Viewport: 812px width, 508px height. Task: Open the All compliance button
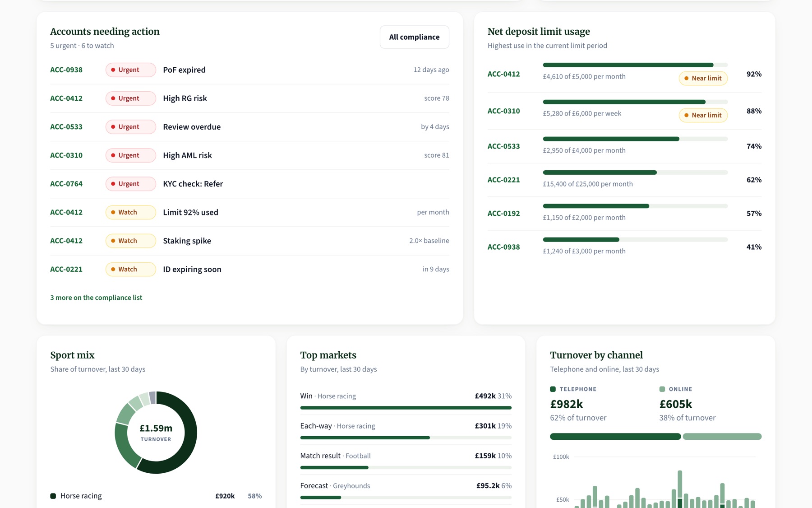point(414,37)
